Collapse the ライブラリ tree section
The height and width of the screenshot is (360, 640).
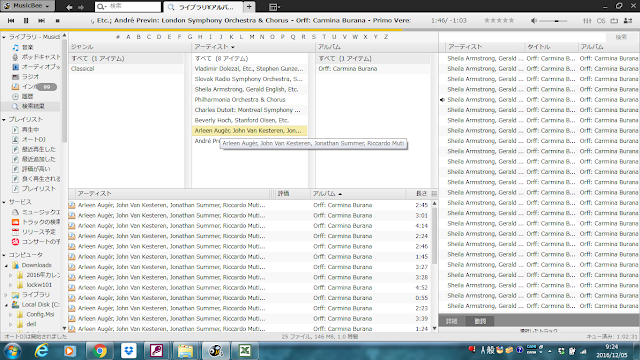pyautogui.click(x=4, y=37)
